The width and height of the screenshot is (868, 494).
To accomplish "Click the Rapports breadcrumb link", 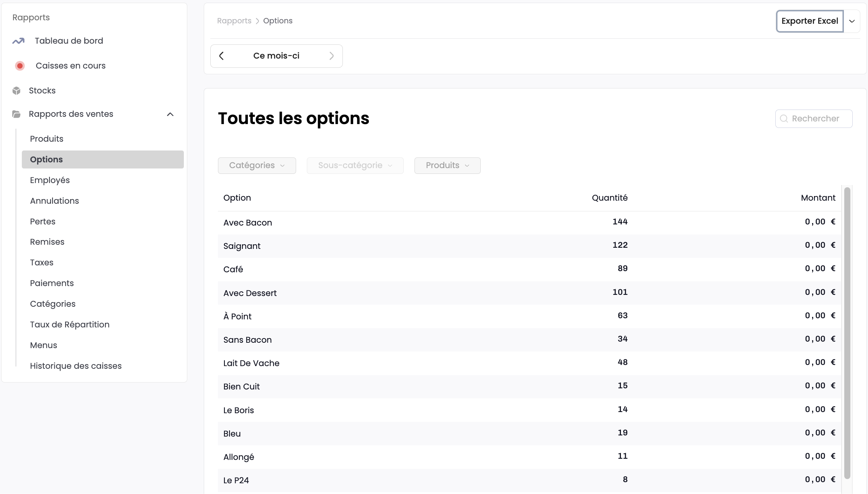I will (234, 21).
